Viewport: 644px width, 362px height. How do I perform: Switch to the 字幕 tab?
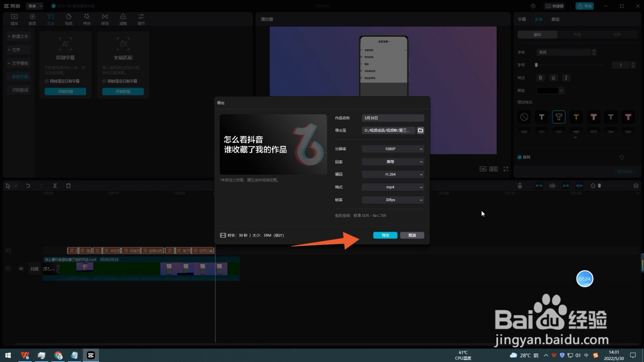522,19
